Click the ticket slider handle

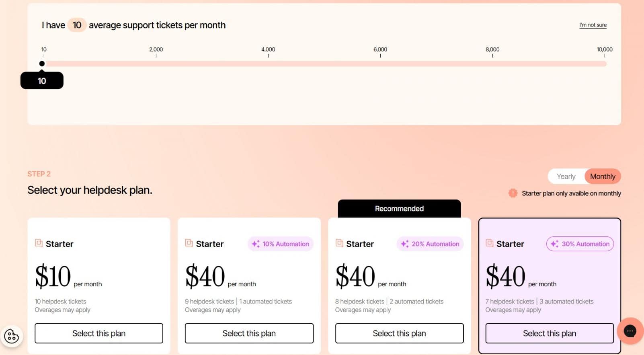coord(42,64)
